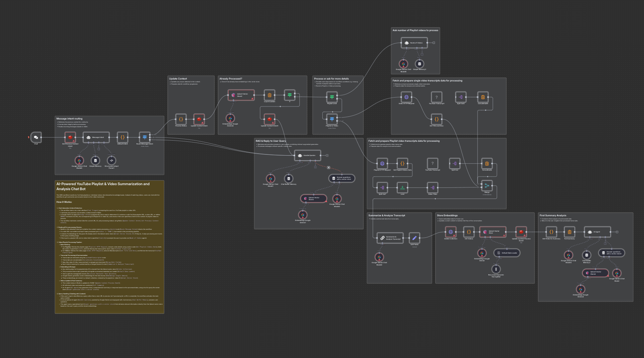Viewport: 644px width, 358px height.
Task: Select the Count Content node
Action: tap(269, 95)
